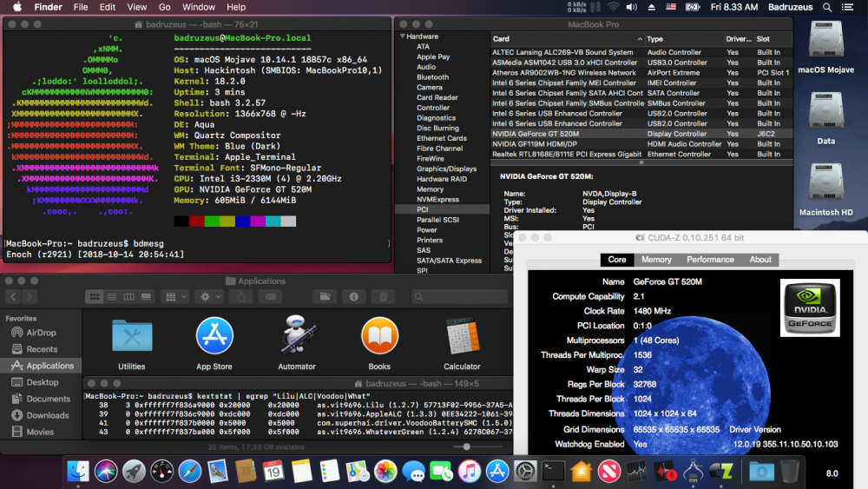Go forward in Finder Applications window
The width and height of the screenshot is (868, 489).
[x=30, y=297]
